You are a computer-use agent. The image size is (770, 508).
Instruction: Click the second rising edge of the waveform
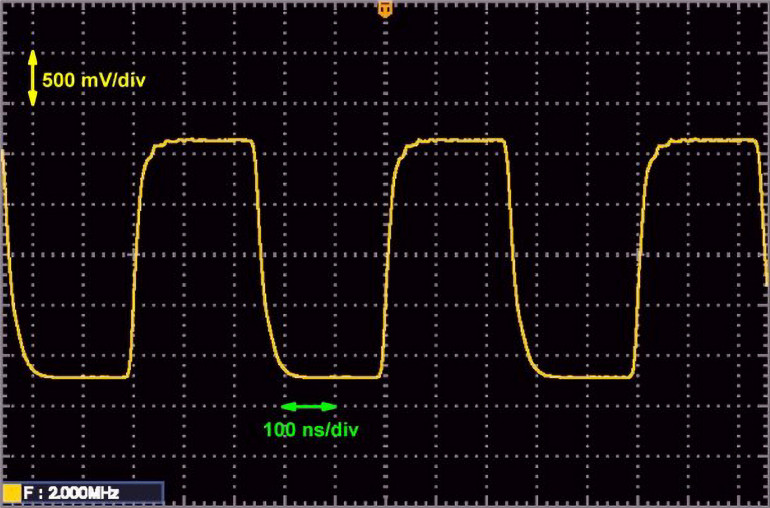click(388, 260)
